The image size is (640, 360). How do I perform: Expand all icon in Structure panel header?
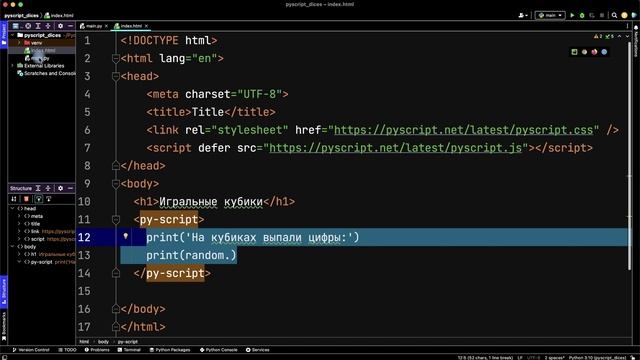pyautogui.click(x=38, y=188)
